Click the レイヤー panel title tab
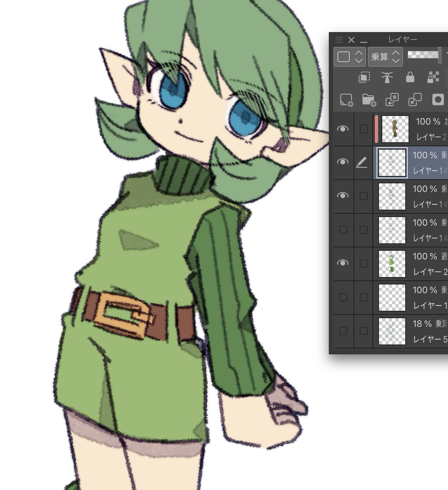This screenshot has height=490, width=448. [x=402, y=40]
